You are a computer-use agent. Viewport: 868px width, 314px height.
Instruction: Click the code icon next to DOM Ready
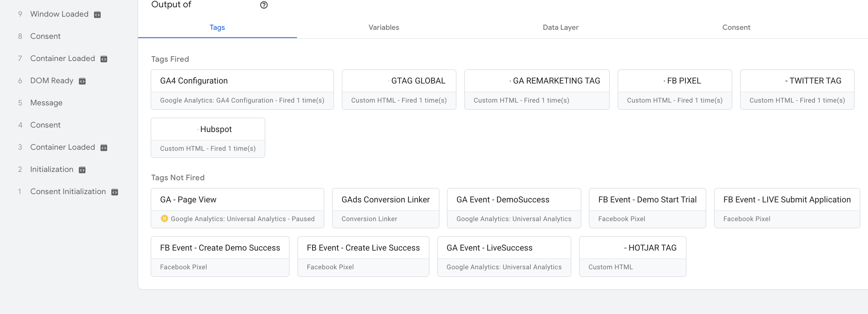coord(82,81)
